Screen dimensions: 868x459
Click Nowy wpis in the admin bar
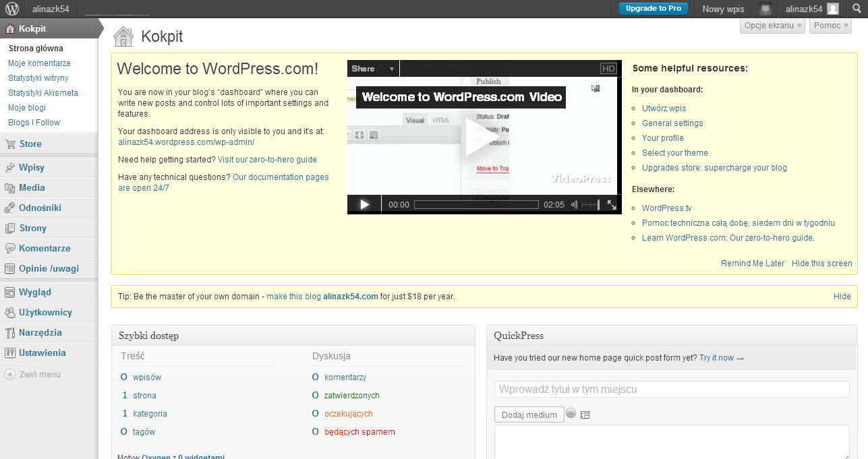point(723,9)
